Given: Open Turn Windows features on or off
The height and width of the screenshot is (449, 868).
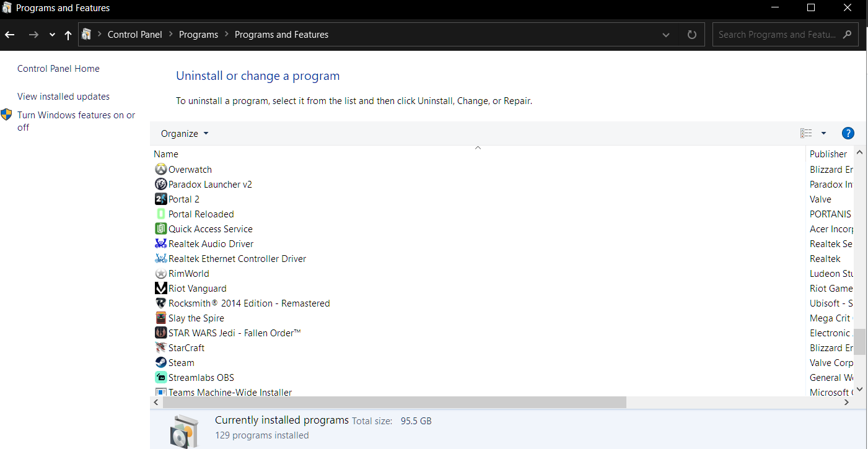Looking at the screenshot, I should 76,121.
